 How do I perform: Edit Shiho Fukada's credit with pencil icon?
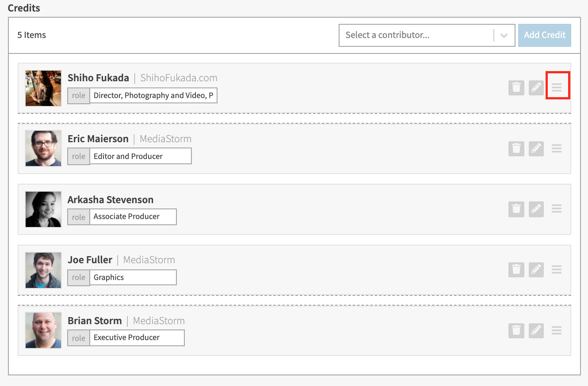click(536, 88)
